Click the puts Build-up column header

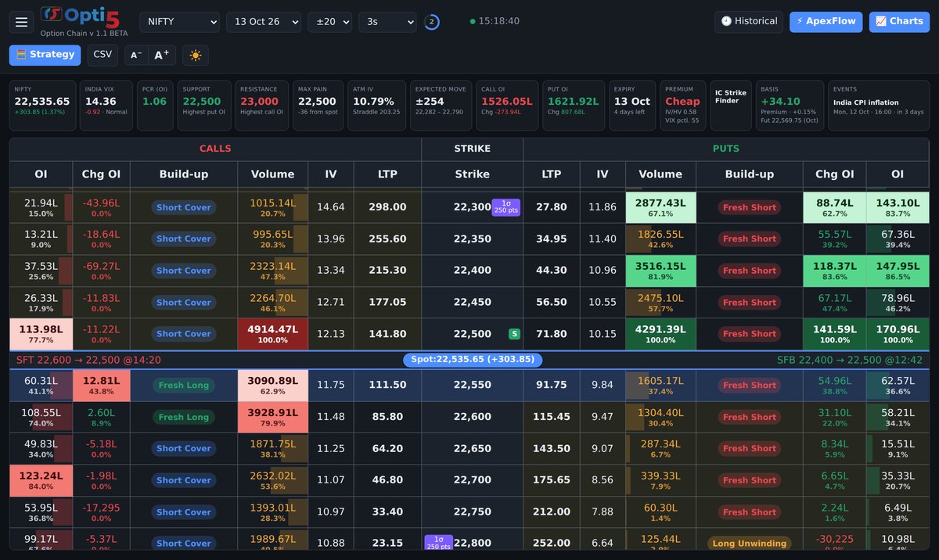749,174
